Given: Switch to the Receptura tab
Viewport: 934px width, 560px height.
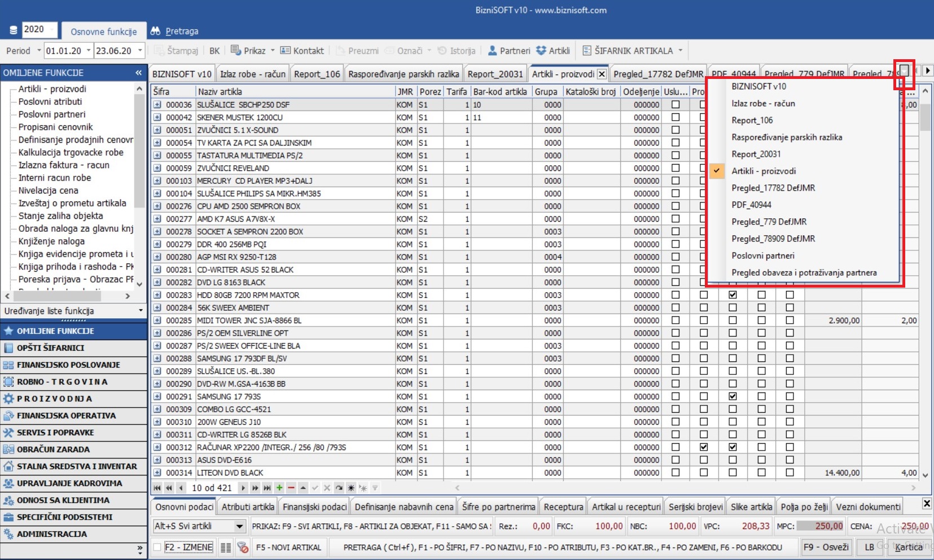Looking at the screenshot, I should click(563, 507).
